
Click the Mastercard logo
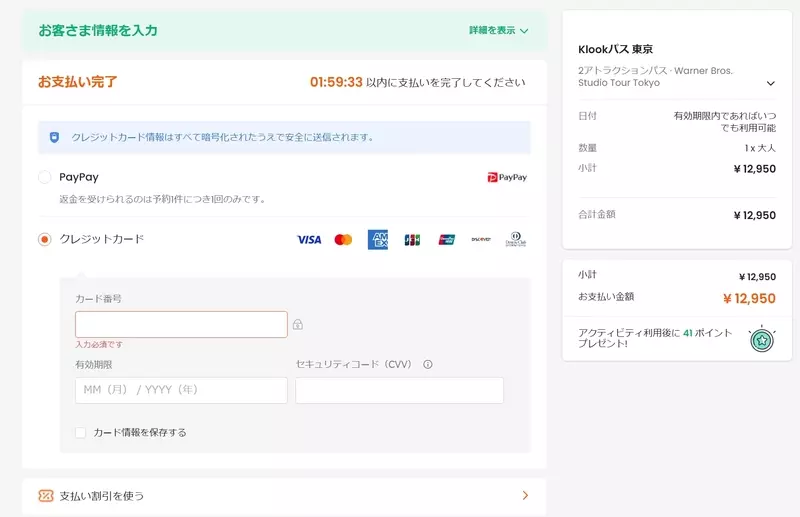[x=343, y=240]
